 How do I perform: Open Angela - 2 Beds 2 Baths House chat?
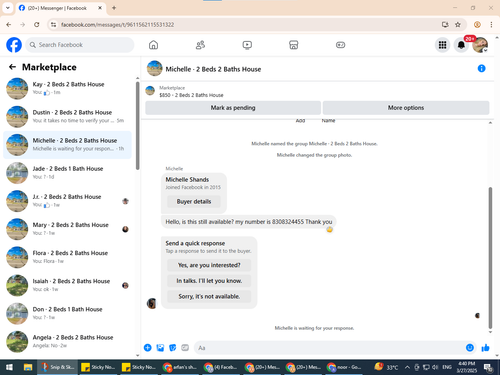click(67, 341)
